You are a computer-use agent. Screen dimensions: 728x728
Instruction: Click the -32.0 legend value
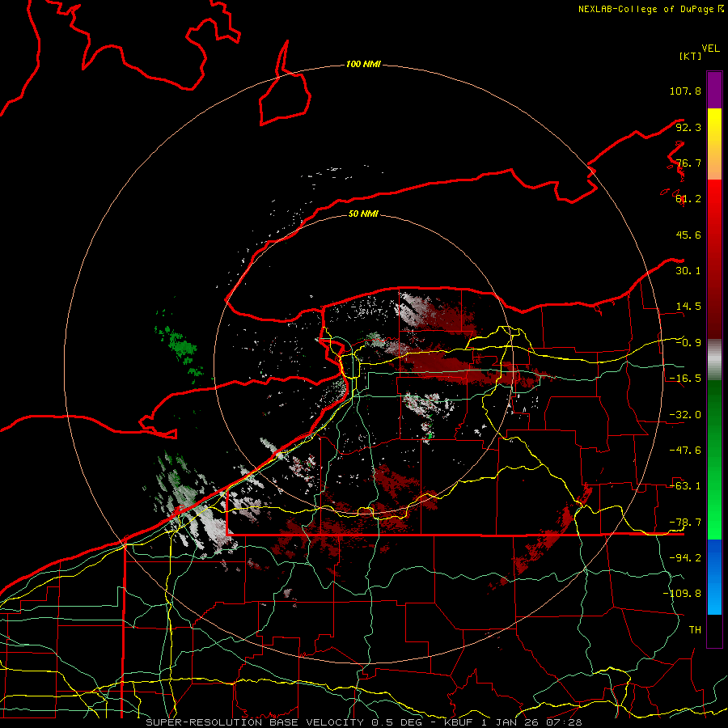tap(685, 415)
